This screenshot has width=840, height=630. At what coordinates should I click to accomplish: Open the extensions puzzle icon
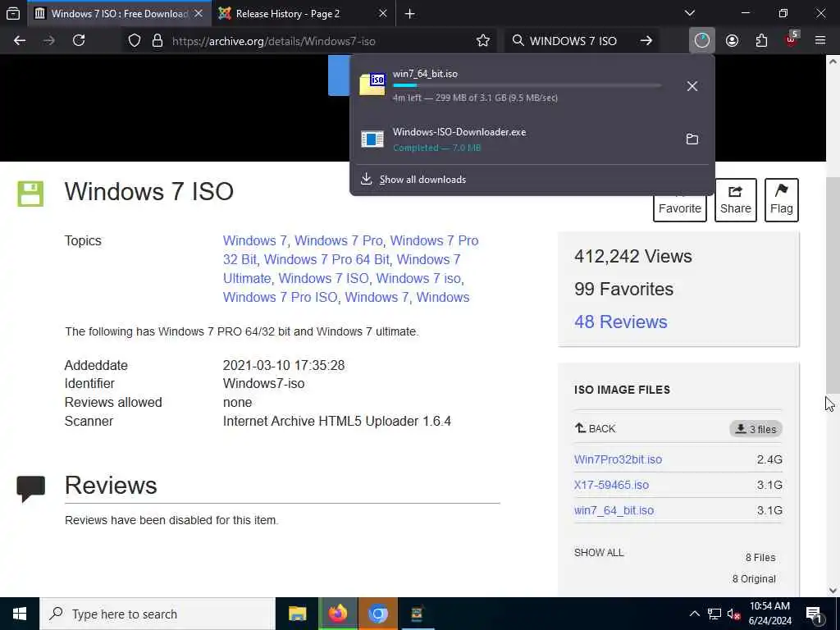[761, 41]
